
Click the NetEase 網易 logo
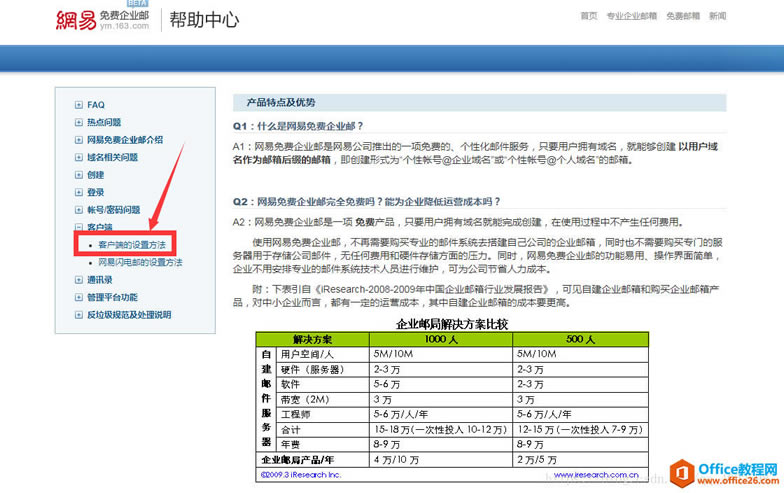[76, 20]
